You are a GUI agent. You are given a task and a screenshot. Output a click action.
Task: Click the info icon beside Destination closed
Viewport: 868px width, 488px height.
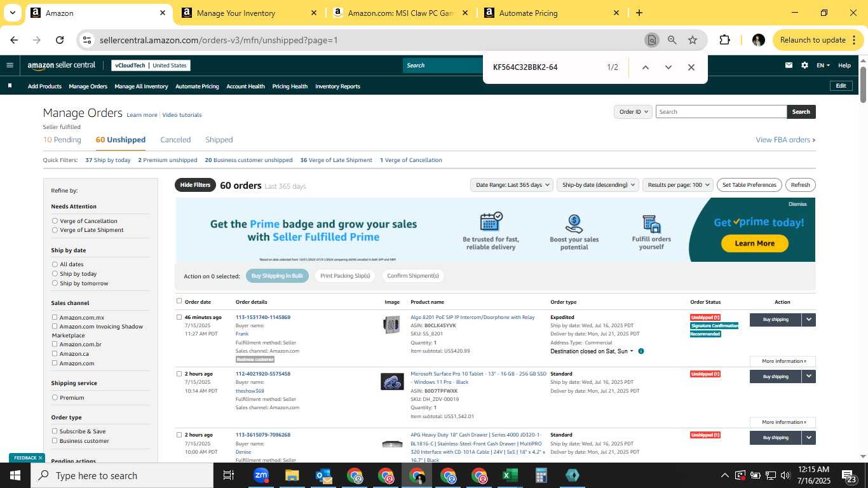(x=641, y=351)
